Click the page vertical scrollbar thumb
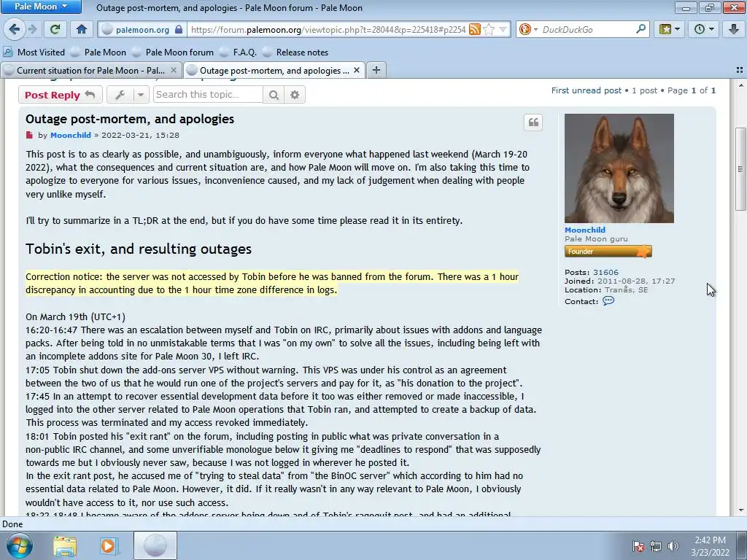747x560 pixels. coord(740,168)
